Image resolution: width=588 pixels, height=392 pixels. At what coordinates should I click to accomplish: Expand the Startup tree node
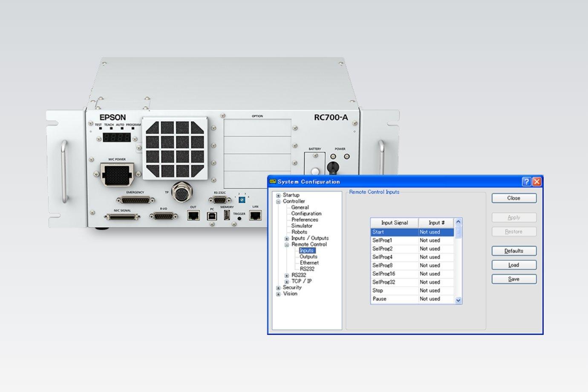click(278, 196)
